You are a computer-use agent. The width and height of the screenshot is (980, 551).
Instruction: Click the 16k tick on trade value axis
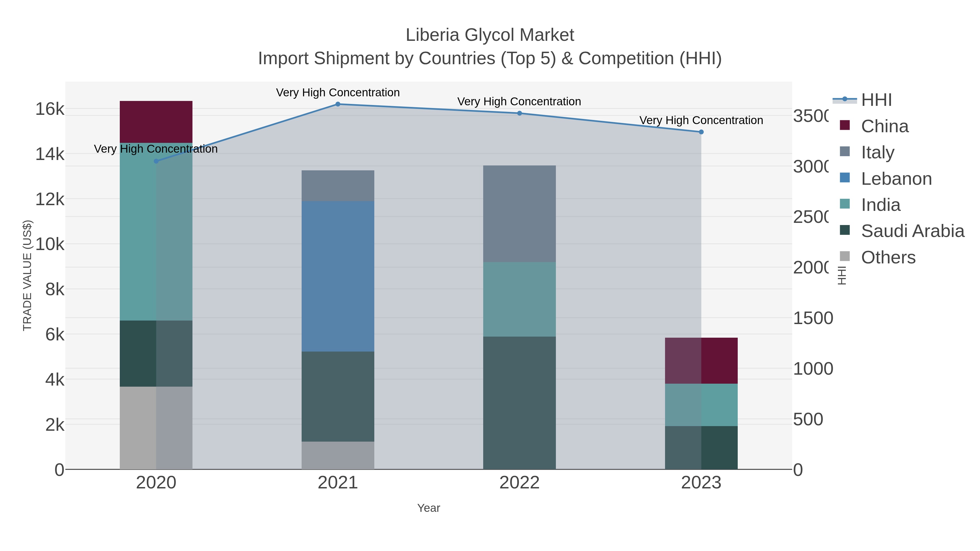click(x=50, y=109)
